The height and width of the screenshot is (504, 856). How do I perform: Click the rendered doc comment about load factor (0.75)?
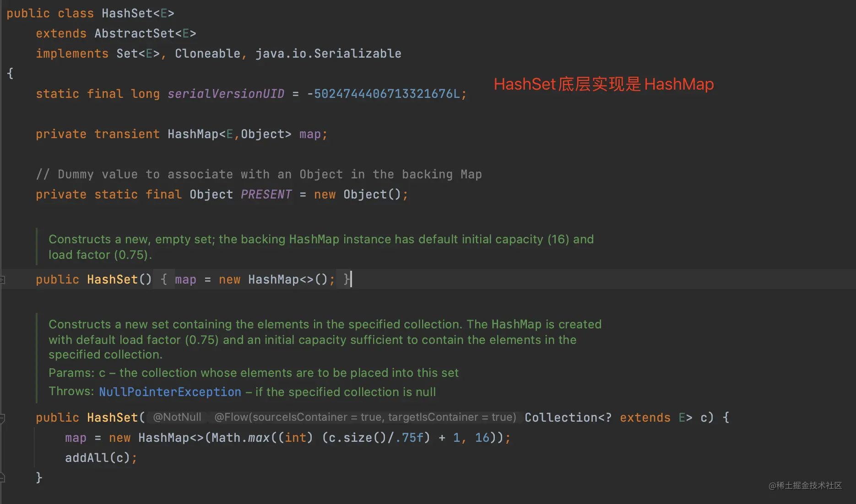coord(321,247)
